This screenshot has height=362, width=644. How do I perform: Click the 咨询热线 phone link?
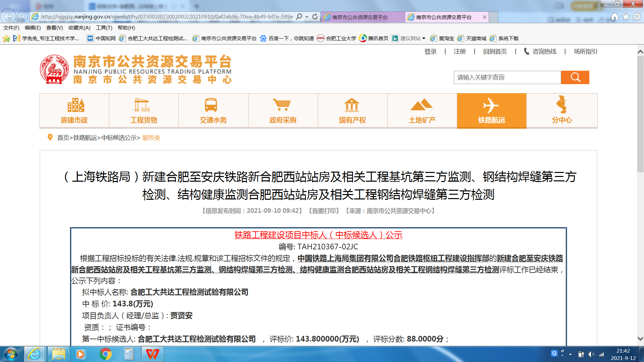(540, 52)
